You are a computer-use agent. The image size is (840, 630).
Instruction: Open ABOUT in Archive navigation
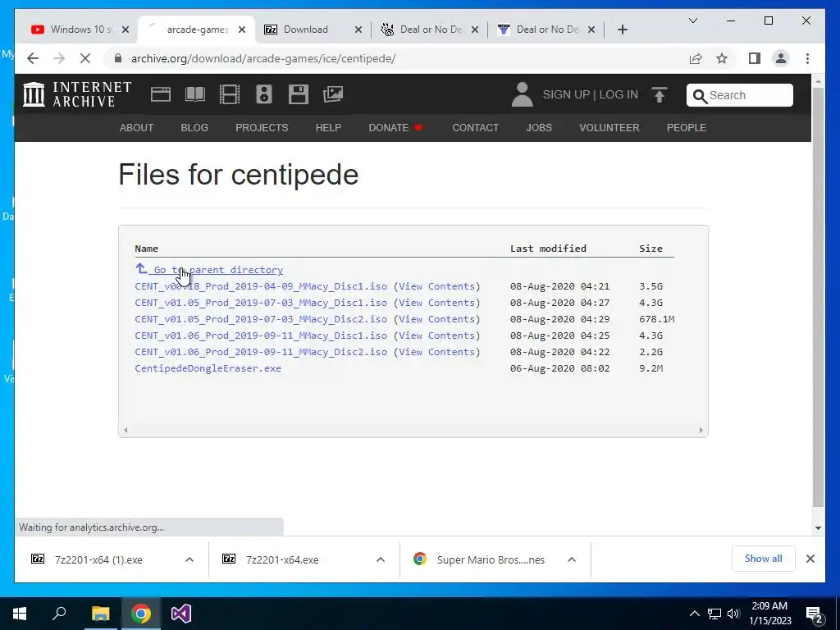point(137,127)
